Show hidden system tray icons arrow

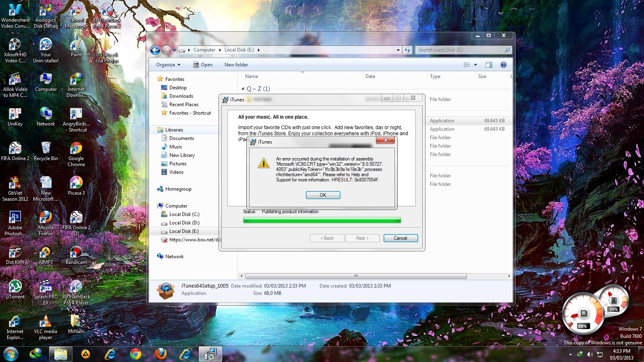pos(570,354)
